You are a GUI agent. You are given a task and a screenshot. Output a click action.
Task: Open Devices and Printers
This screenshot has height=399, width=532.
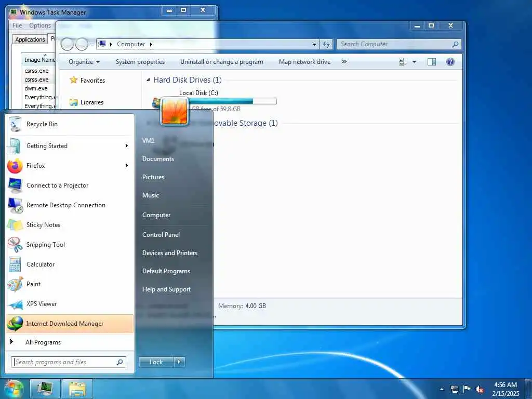pyautogui.click(x=170, y=253)
